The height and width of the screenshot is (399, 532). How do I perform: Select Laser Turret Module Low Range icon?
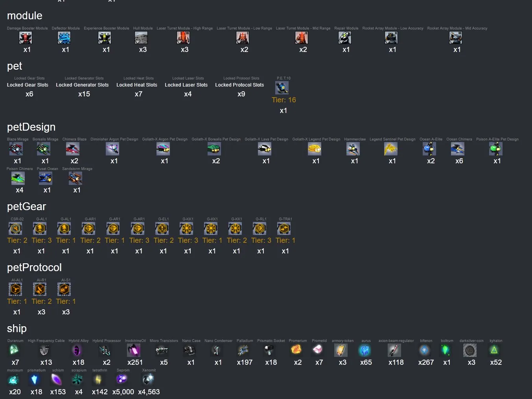243,38
